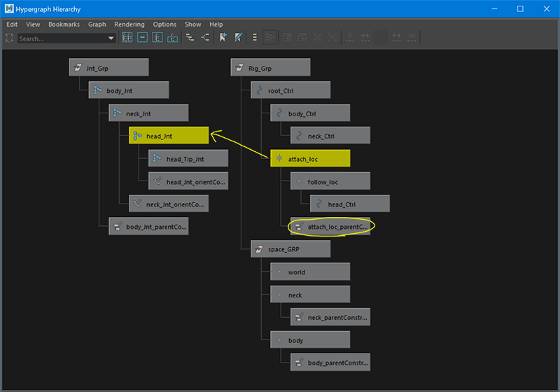Viewport: 560px width, 392px height.
Task: Select the neck locator node
Action: pos(310,295)
